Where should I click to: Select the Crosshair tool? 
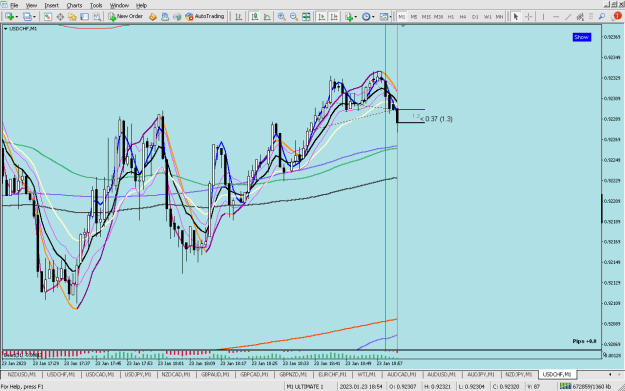(x=529, y=17)
